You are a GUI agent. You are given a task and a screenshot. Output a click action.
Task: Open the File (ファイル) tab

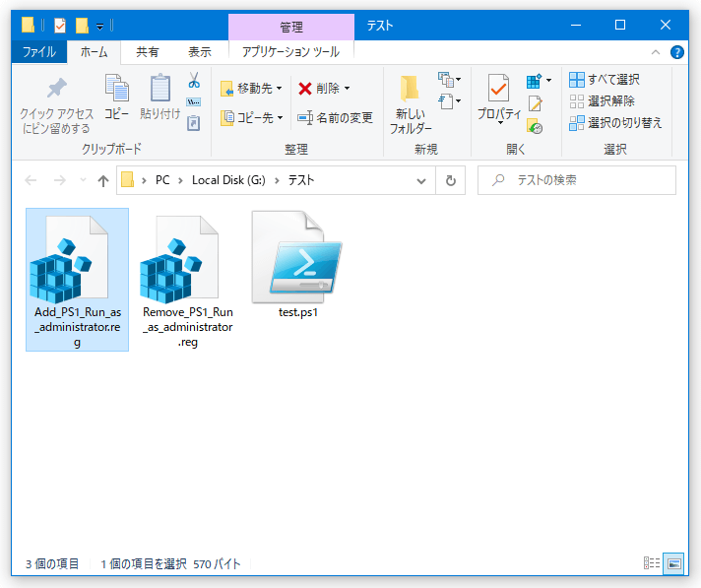coord(39,52)
